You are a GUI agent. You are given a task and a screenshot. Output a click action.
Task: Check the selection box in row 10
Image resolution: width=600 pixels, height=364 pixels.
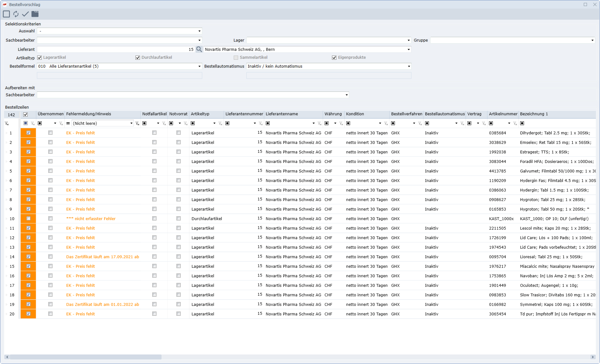pyautogui.click(x=29, y=219)
